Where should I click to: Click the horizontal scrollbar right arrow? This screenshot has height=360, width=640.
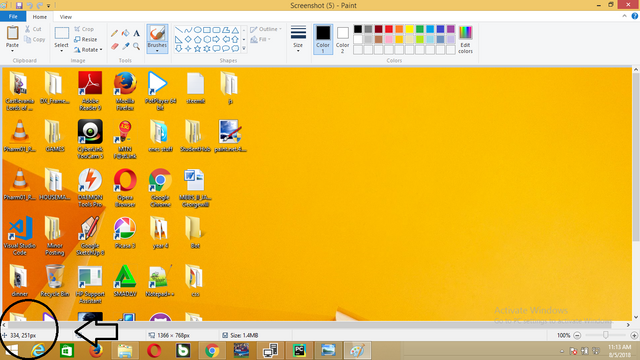point(628,325)
